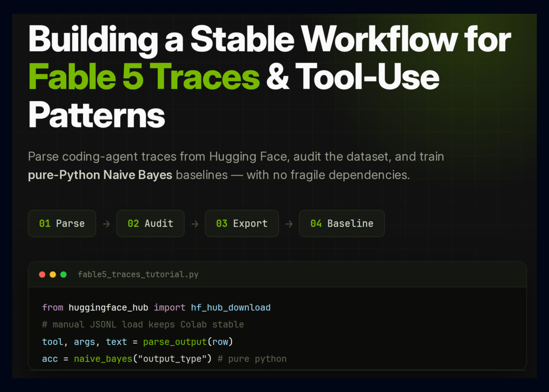Click the '# manual JSONL load keeps Colab stable' comment
This screenshot has width=549, height=392.
coord(143,325)
